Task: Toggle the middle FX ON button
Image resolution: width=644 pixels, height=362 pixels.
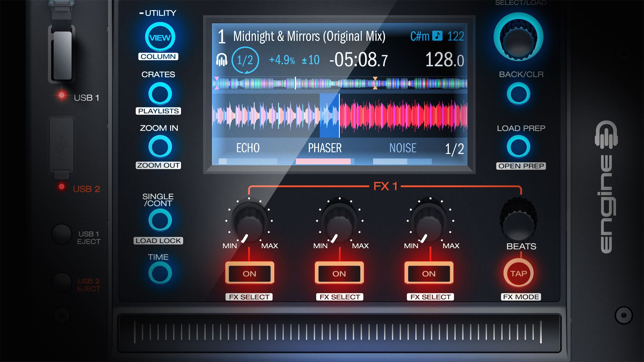Action: (x=339, y=273)
